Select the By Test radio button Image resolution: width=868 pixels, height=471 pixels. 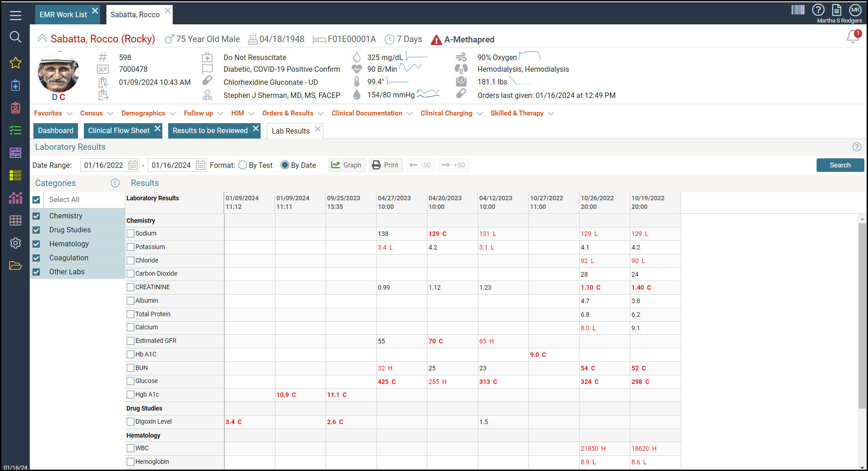242,165
